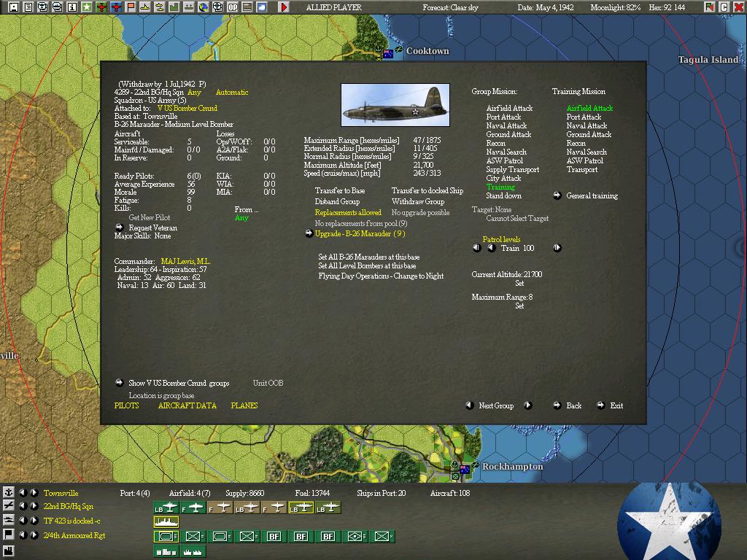Set Group Mission to Naval Search
This screenshot has height=560, width=747.
tap(506, 152)
